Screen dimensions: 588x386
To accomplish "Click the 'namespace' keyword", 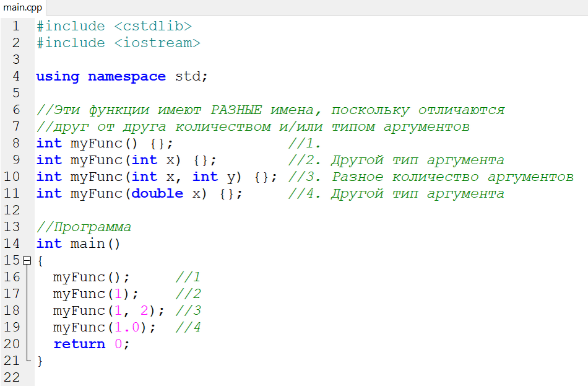I will coord(127,77).
